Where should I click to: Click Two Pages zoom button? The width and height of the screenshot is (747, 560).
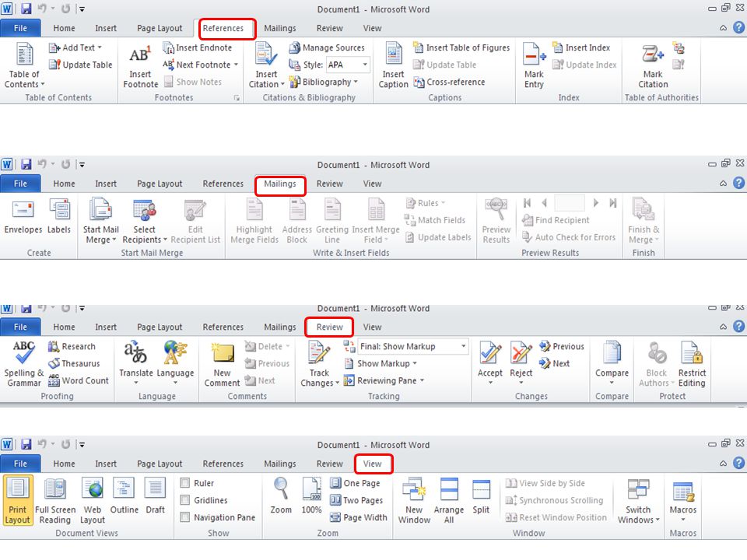click(356, 500)
